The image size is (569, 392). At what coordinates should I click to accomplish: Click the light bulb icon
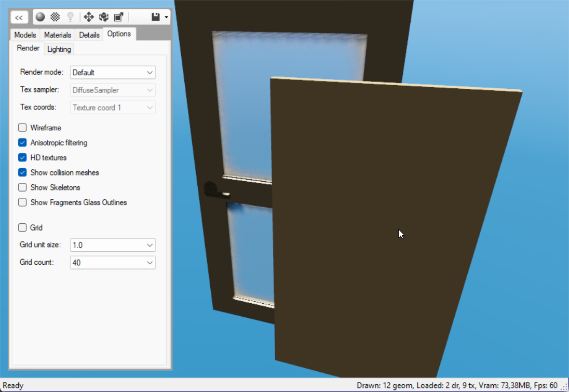pyautogui.click(x=70, y=17)
